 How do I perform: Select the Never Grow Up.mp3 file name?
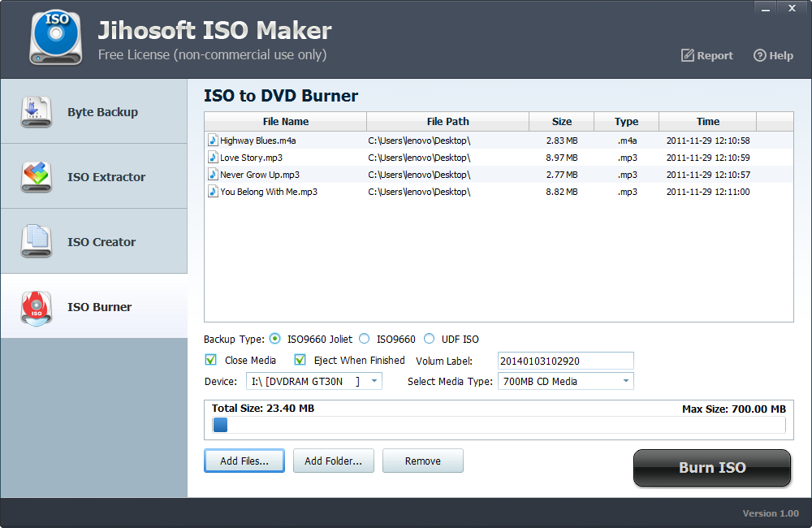click(x=260, y=175)
